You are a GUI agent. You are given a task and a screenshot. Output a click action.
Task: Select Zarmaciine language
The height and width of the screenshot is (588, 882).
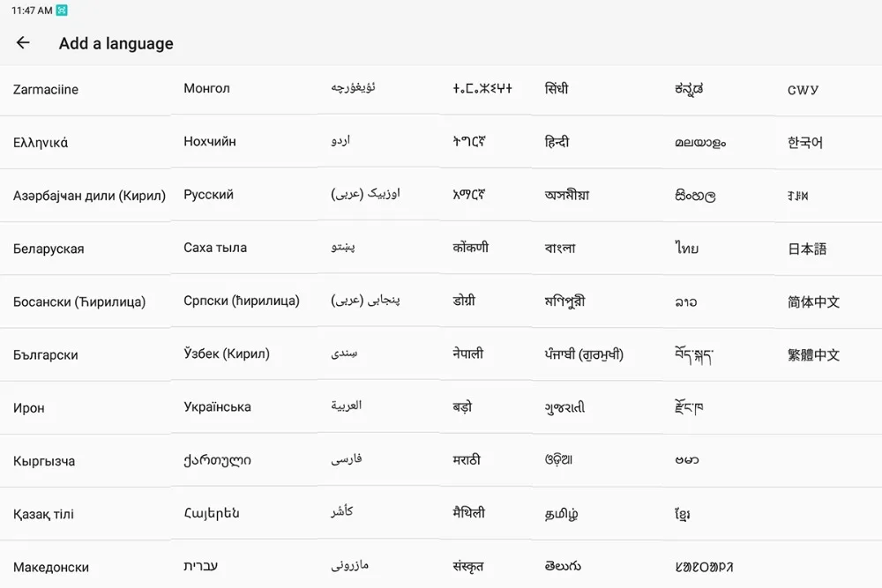coord(46,89)
